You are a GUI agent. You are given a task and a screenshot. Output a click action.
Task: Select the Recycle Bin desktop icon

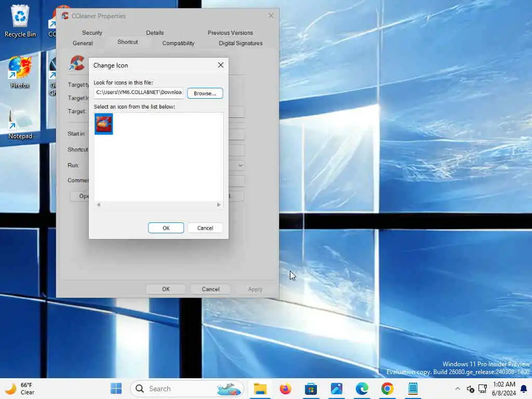tap(20, 21)
